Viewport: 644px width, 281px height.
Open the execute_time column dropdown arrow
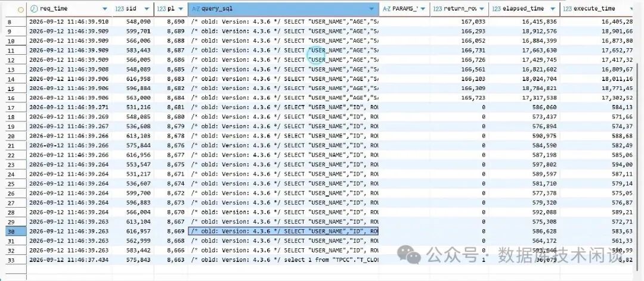[x=631, y=9]
